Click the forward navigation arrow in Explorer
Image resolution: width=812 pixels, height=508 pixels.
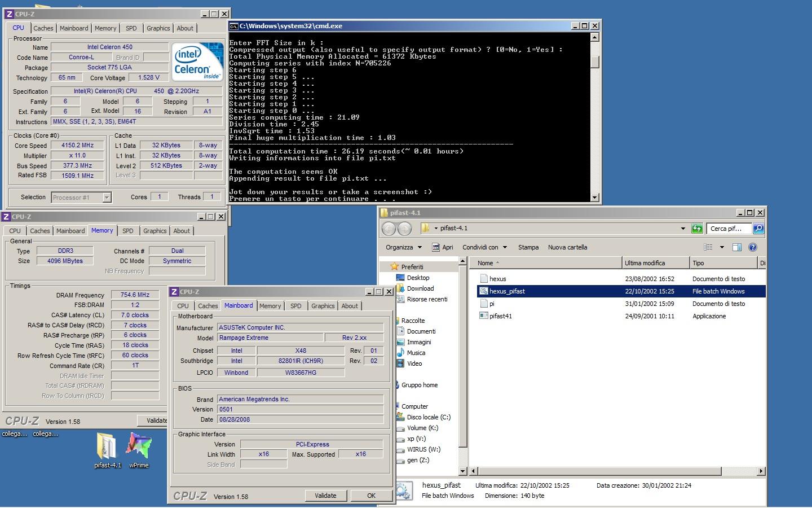[x=404, y=229]
